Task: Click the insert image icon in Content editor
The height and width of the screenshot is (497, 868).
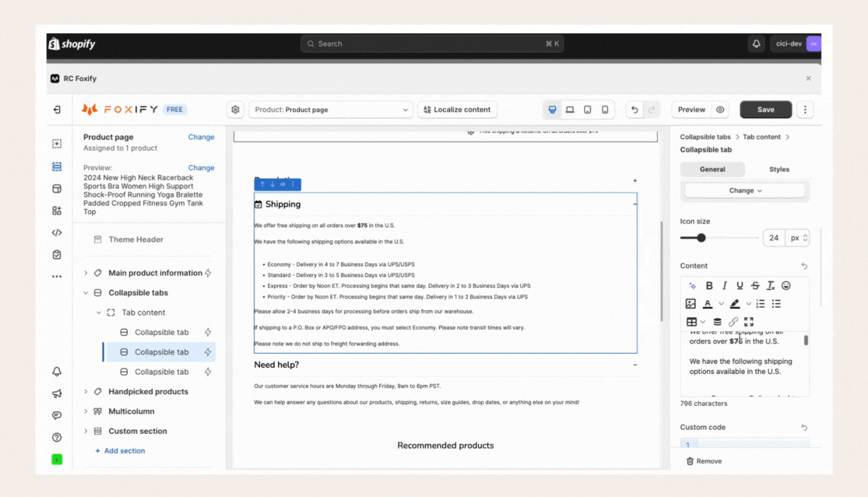Action: [691, 304]
